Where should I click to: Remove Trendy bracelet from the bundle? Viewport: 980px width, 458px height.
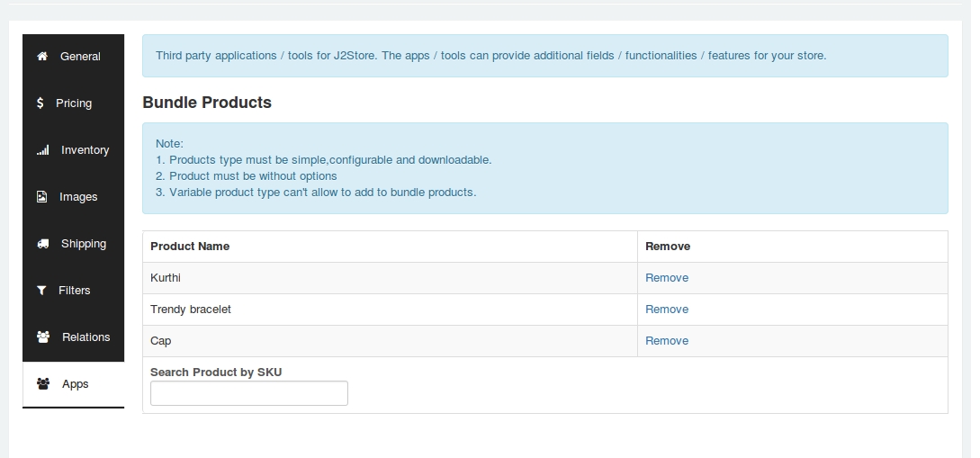click(x=666, y=310)
